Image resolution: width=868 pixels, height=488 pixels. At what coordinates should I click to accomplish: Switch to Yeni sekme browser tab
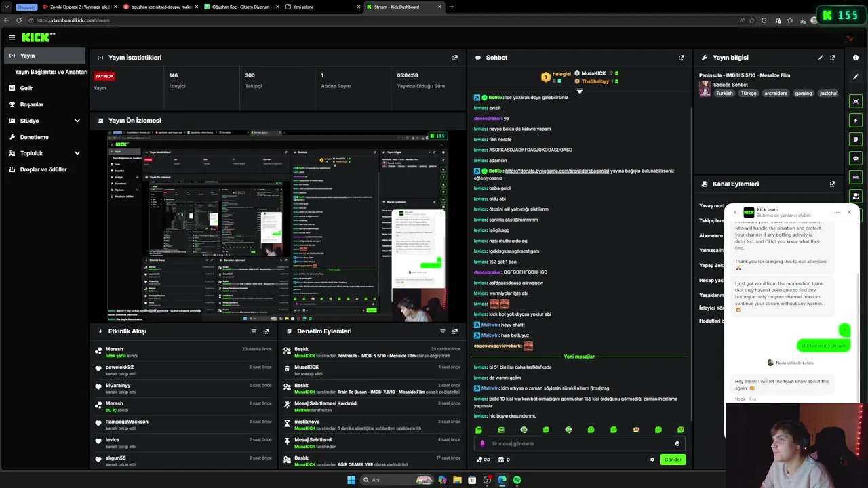click(x=323, y=7)
